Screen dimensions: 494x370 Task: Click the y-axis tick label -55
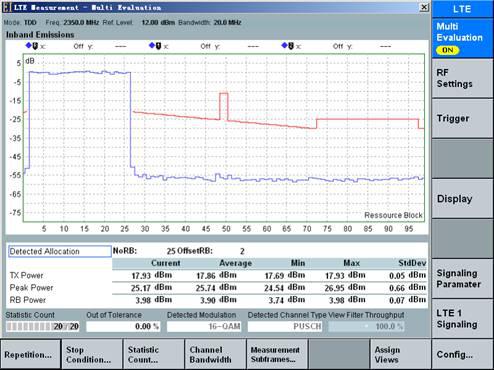point(15,175)
